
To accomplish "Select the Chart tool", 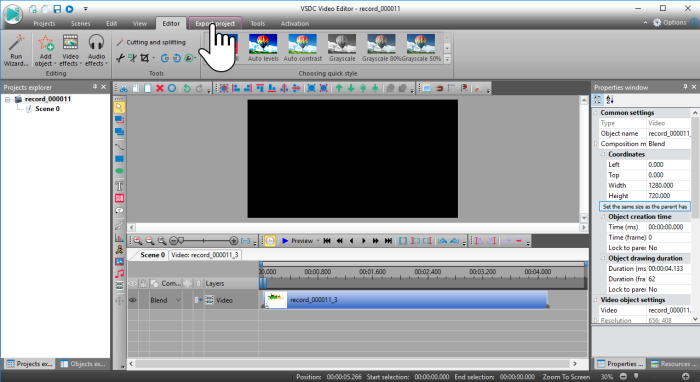I will (119, 237).
